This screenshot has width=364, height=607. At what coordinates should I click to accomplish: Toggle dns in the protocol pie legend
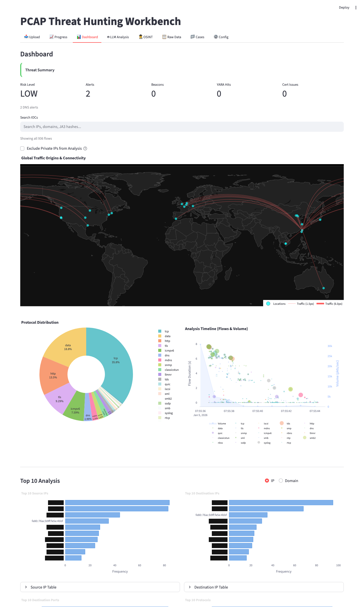point(164,355)
